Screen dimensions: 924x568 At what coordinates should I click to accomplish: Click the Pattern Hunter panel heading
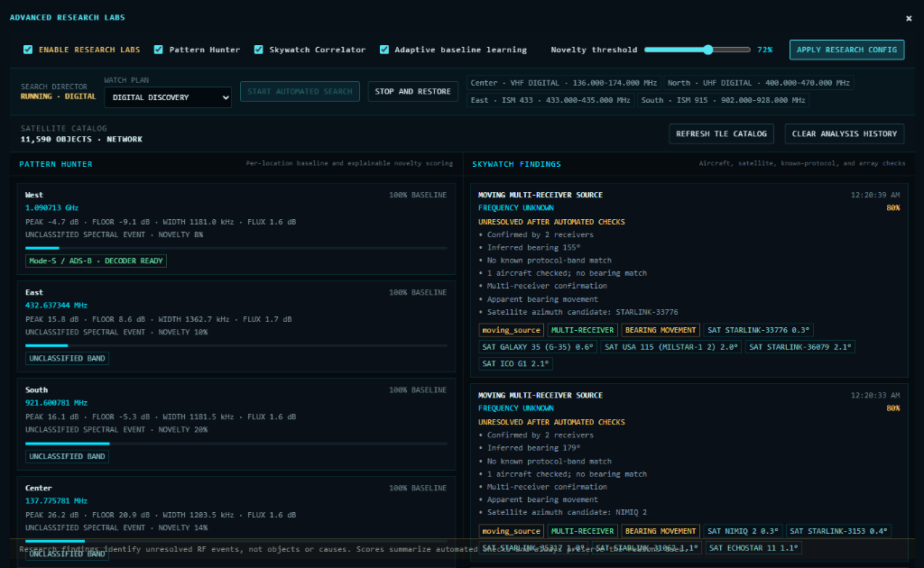pyautogui.click(x=56, y=164)
